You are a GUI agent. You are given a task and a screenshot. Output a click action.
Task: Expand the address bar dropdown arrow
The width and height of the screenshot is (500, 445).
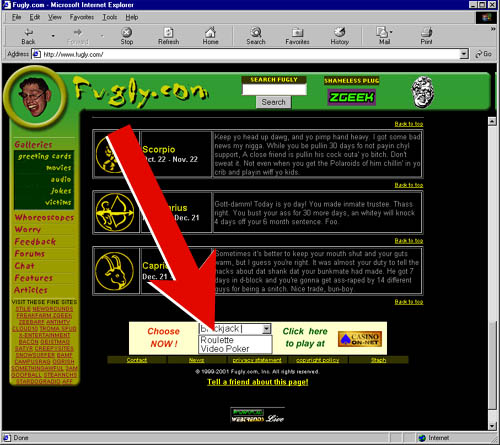tap(464, 54)
